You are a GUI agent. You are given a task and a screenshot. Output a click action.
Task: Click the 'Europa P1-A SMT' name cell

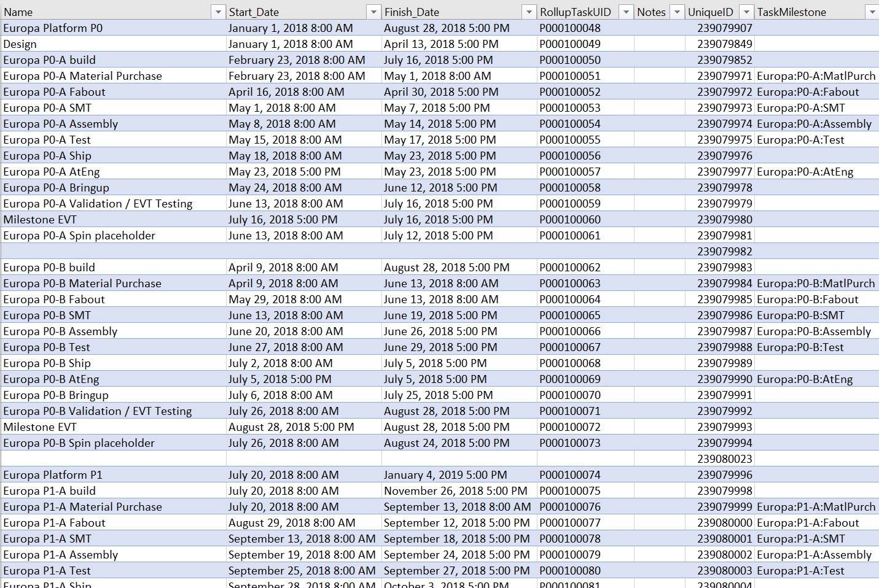[114, 538]
